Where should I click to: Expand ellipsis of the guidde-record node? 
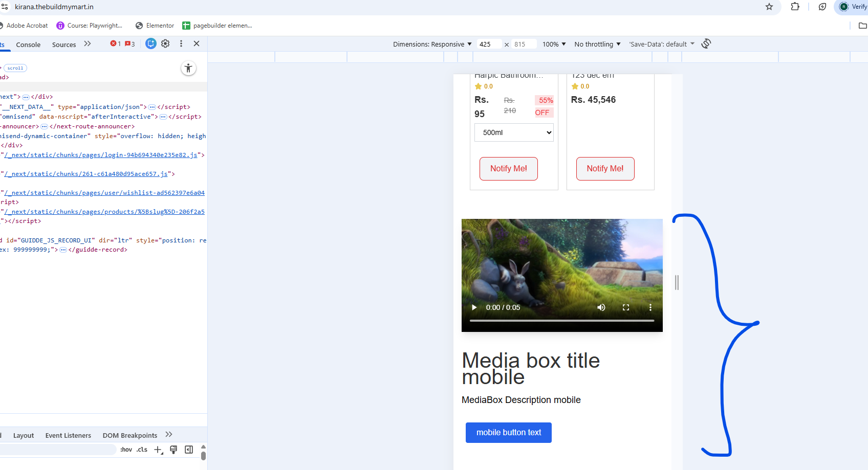coord(63,250)
